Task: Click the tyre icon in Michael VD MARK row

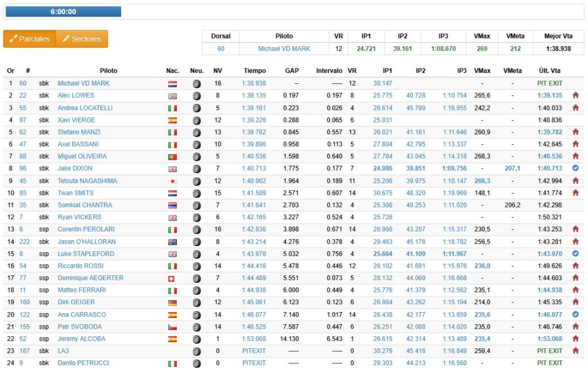Action: pos(196,84)
